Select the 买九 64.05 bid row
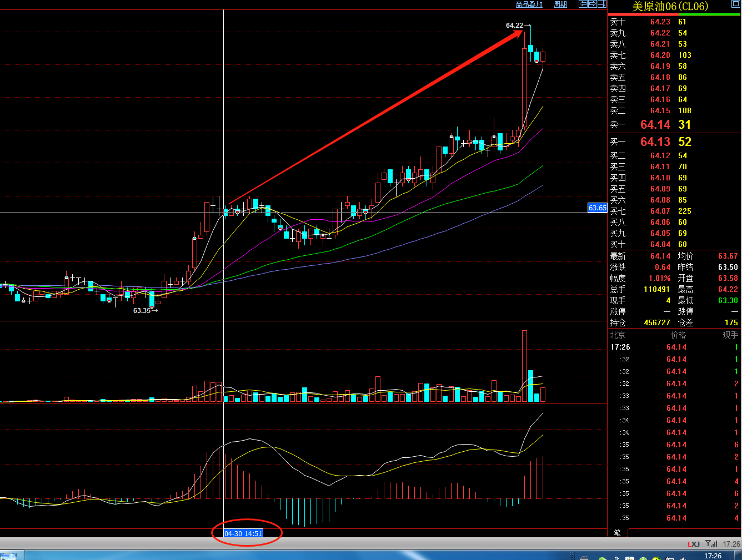Screen dimensions: 742x560 point(674,233)
